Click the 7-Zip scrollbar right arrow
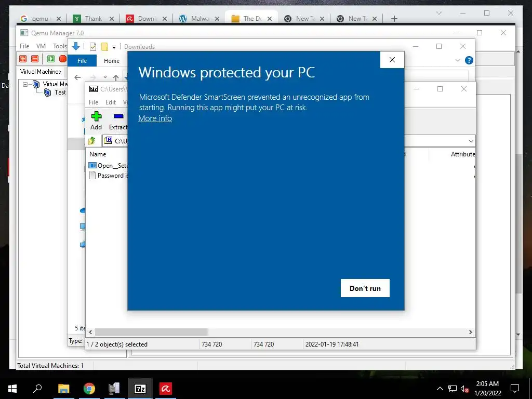This screenshot has height=399, width=532. point(471,332)
